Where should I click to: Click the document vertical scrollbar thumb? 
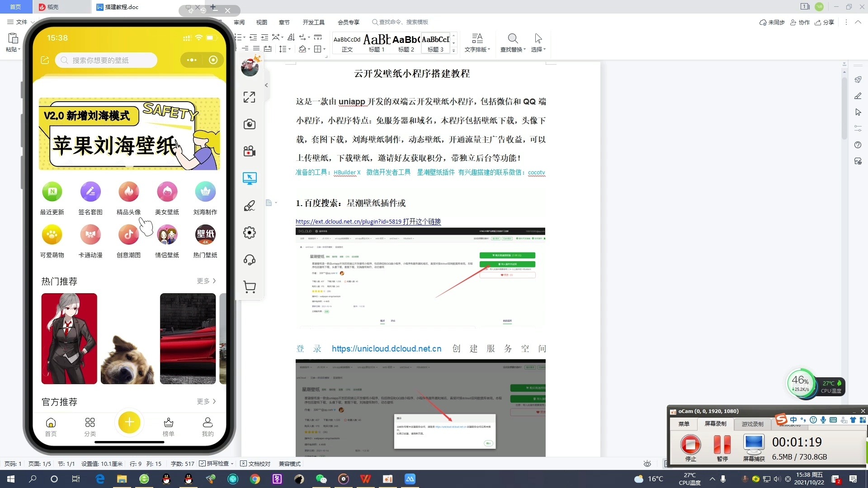click(844, 108)
